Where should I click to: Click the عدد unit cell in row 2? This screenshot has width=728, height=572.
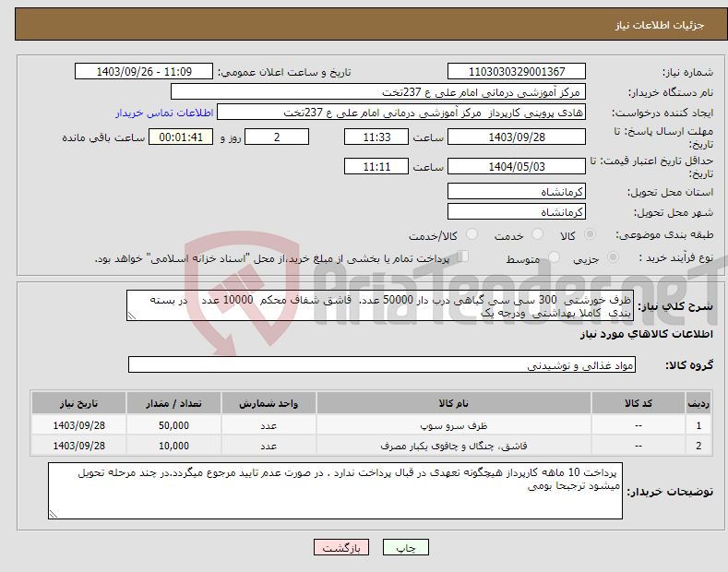[x=269, y=446]
